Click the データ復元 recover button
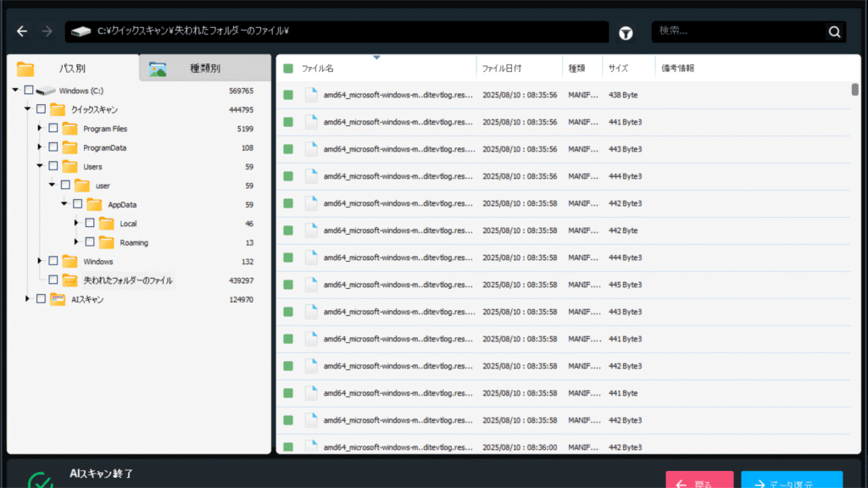Screen dimensions: 868x488 792,480
